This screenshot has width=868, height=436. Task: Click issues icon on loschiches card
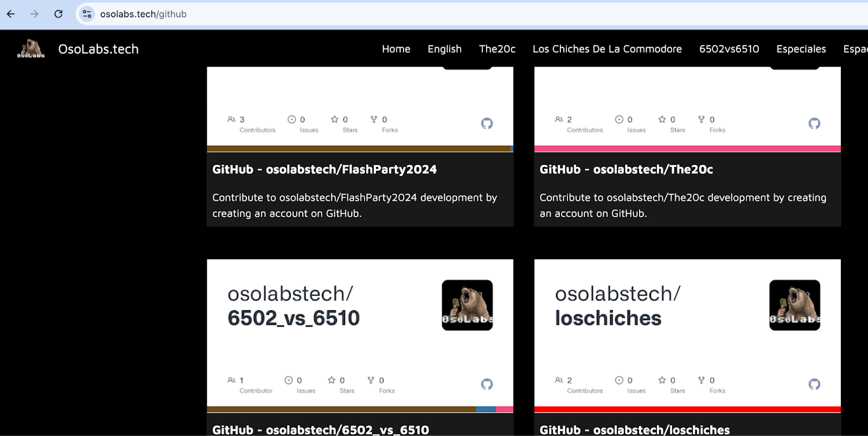tap(619, 380)
